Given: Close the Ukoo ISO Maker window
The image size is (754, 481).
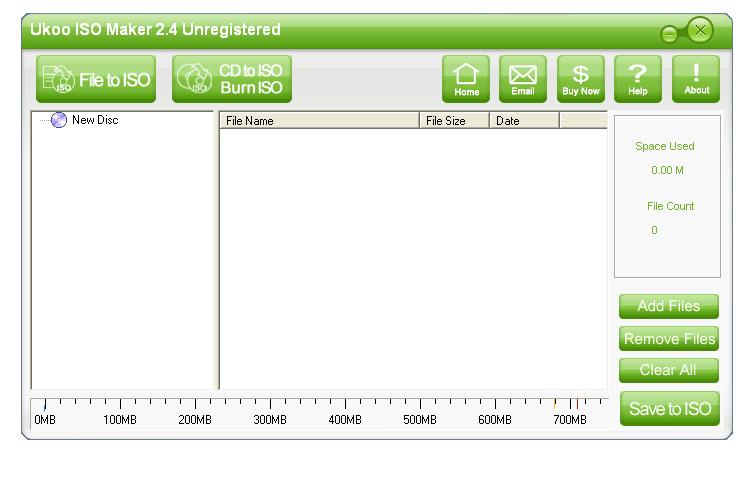Looking at the screenshot, I should click(x=701, y=31).
